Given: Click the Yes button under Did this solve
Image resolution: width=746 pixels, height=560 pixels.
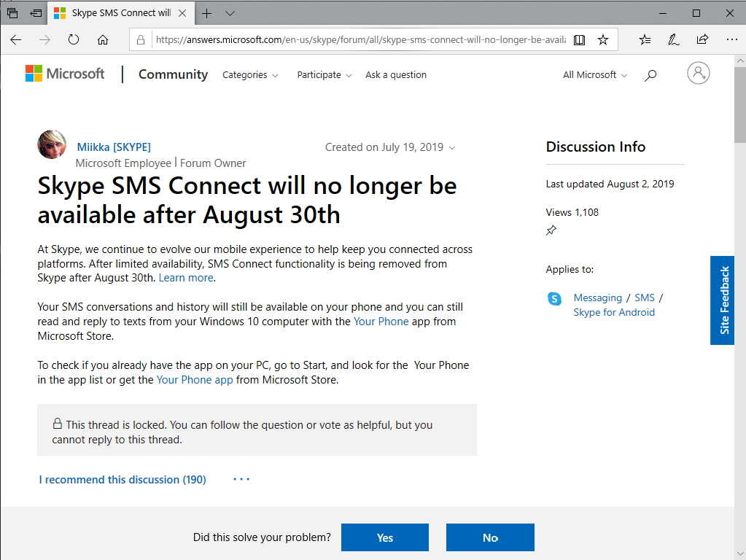Looking at the screenshot, I should pos(384,537).
